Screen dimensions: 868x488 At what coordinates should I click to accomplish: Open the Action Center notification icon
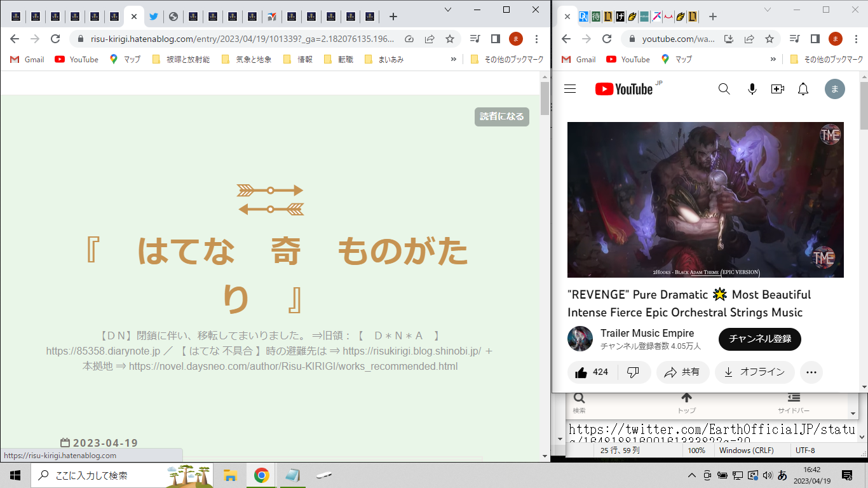[x=847, y=475]
